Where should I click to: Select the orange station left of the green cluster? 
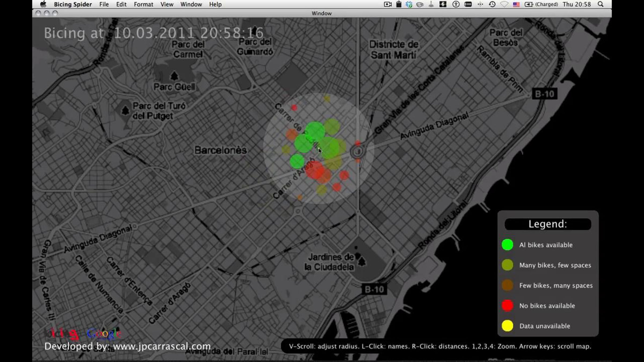click(x=292, y=135)
